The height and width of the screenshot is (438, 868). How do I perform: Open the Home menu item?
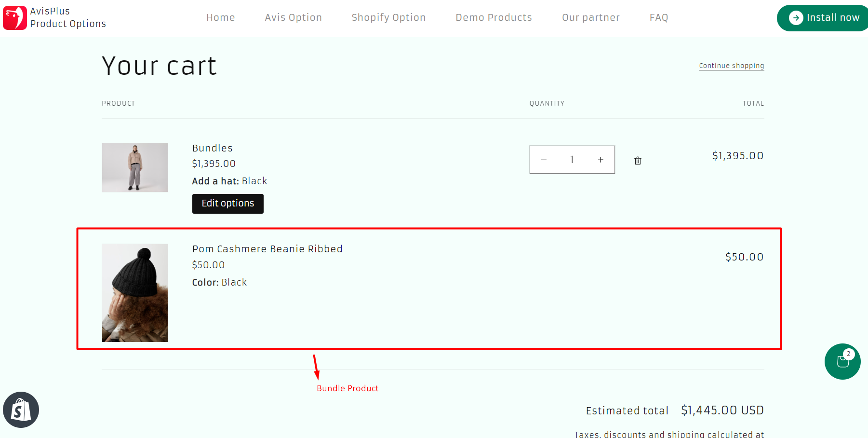(221, 17)
